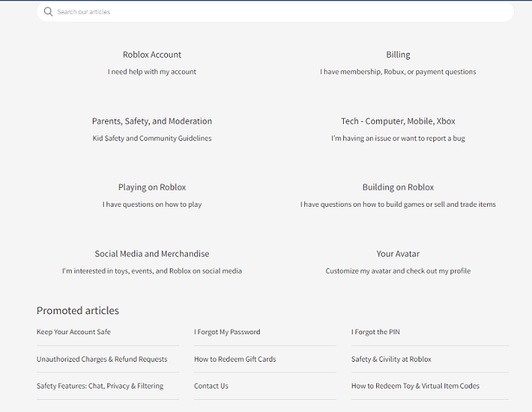The height and width of the screenshot is (412, 532).
Task: Click the Contact Us link
Action: (x=211, y=386)
